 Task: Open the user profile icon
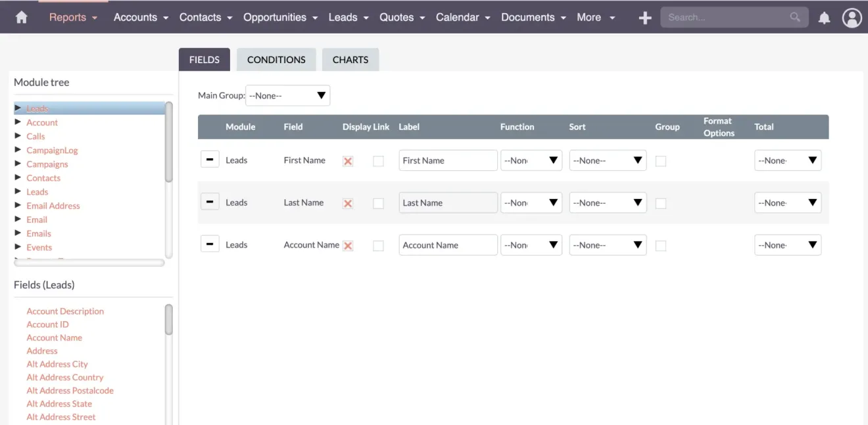point(852,17)
